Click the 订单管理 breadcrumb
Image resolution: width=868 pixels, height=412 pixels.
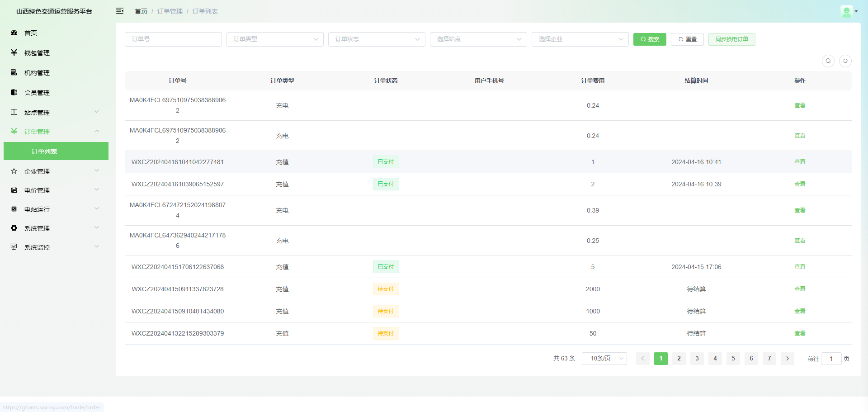click(x=170, y=11)
